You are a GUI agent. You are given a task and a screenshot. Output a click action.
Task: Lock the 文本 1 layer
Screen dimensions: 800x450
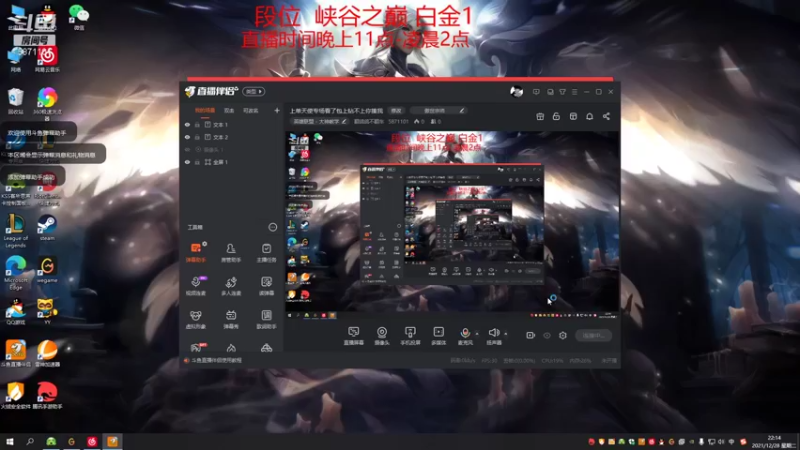(x=197, y=124)
